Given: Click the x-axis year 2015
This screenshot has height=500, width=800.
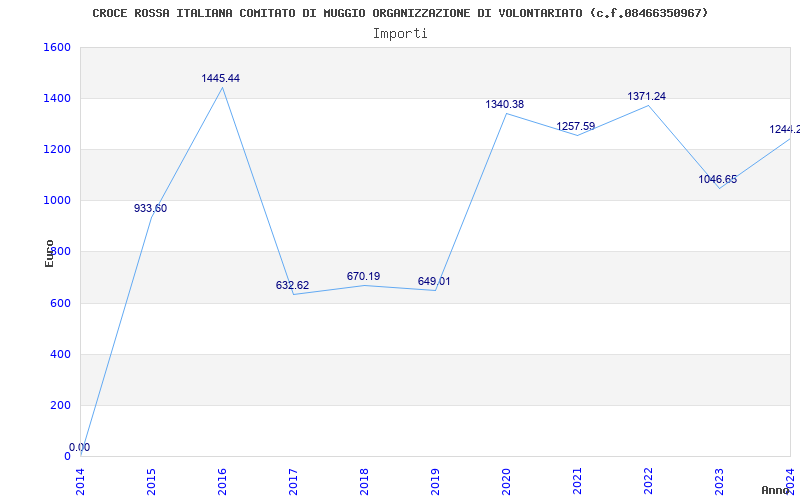Looking at the screenshot, I should (x=151, y=481).
